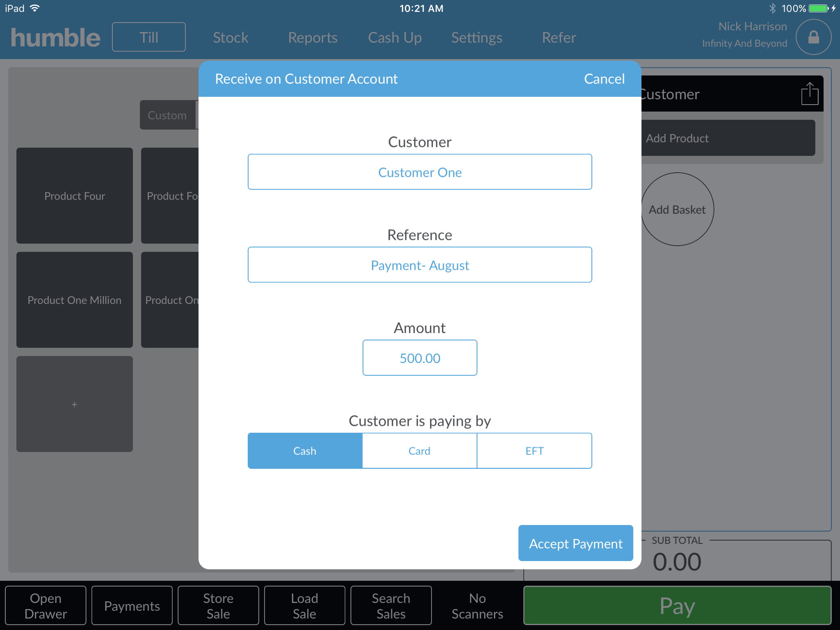840x630 pixels.
Task: Tap the Wi-Fi status icon
Action: [x=35, y=8]
